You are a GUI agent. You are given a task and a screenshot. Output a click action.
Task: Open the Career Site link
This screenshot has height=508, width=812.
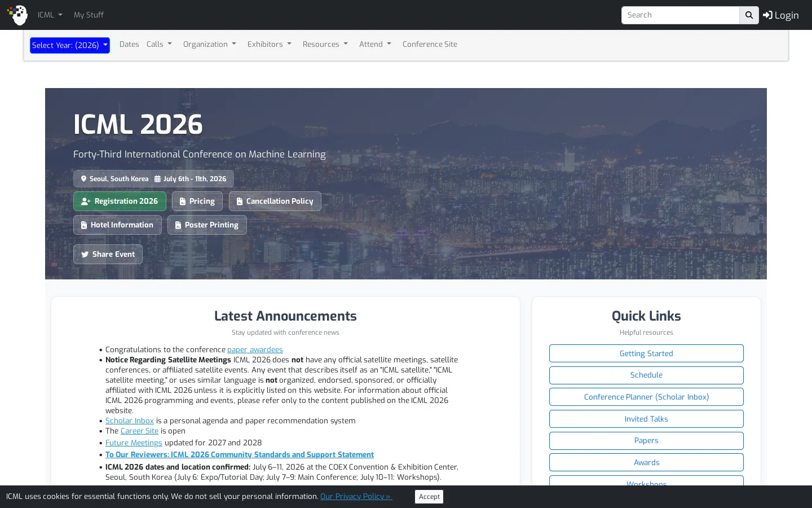coord(139,431)
